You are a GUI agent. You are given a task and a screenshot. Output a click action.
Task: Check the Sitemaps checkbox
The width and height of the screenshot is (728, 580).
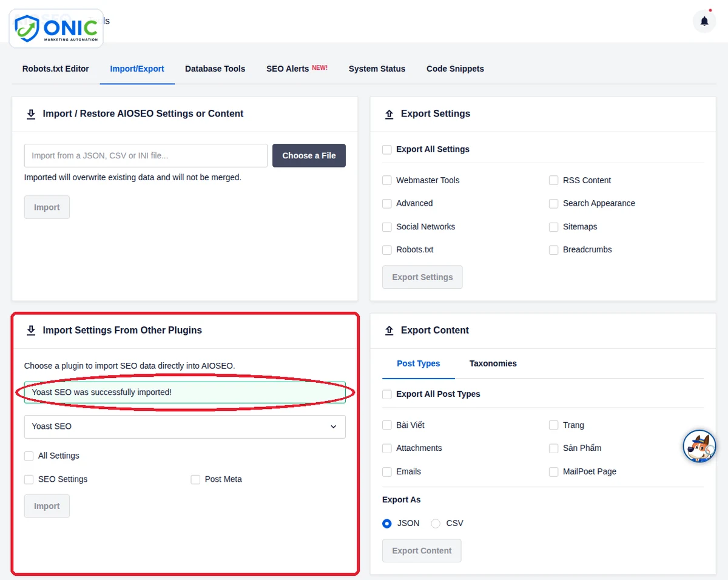[553, 227]
